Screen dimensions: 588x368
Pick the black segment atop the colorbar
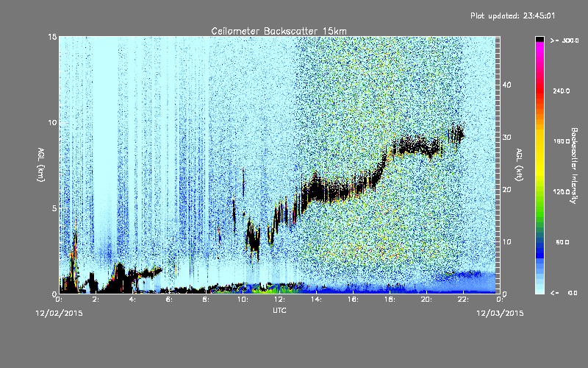click(x=539, y=39)
